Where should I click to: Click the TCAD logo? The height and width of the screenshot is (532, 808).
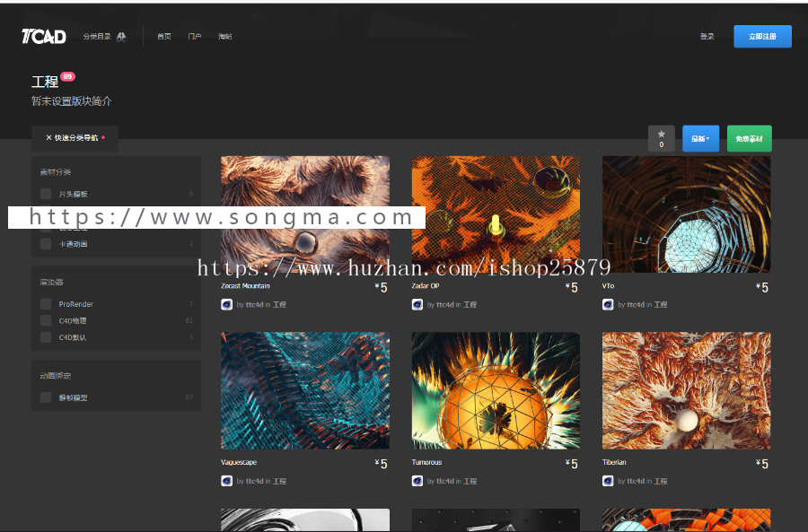click(x=44, y=37)
